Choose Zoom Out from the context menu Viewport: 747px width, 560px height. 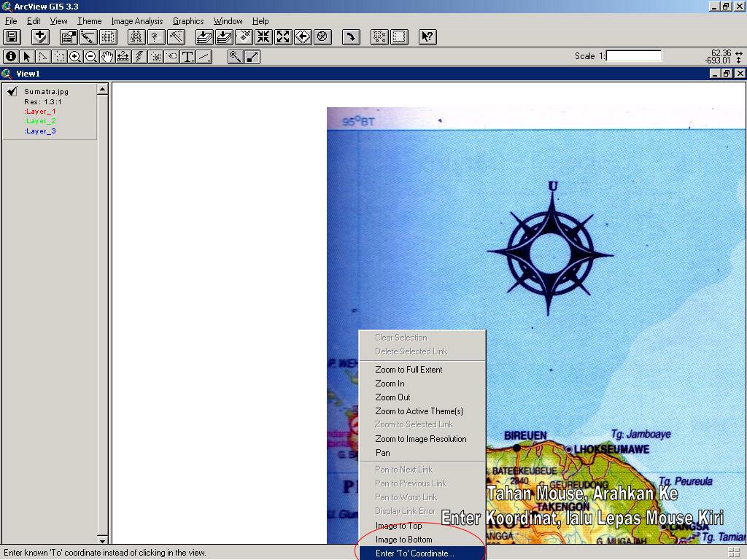(x=422, y=397)
